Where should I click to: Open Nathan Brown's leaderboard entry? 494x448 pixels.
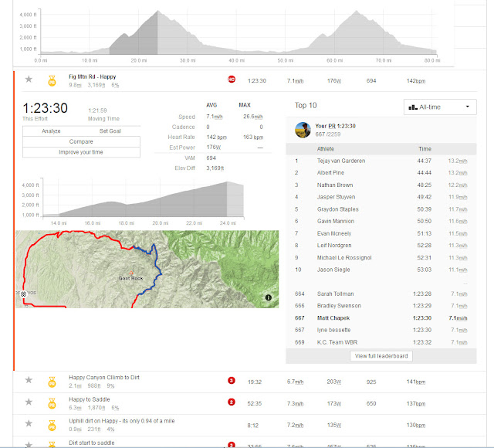click(335, 185)
